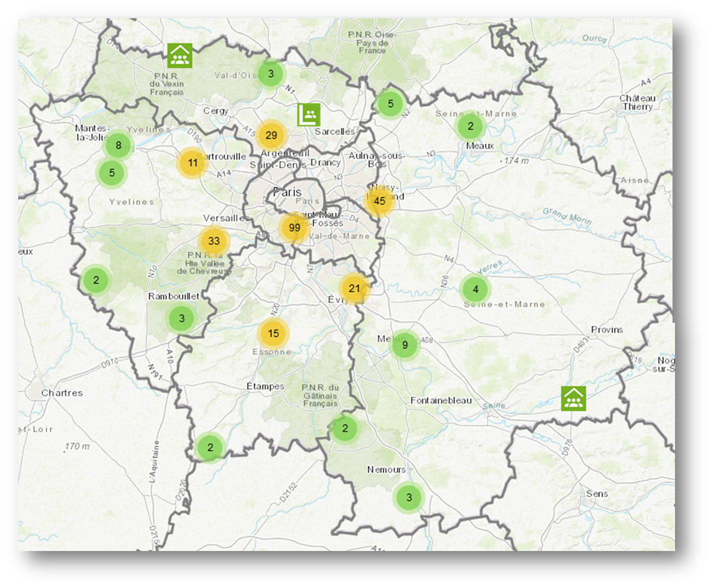The image size is (712, 588).
Task: Open the yellow cluster marker showing 11
Action: pyautogui.click(x=192, y=163)
